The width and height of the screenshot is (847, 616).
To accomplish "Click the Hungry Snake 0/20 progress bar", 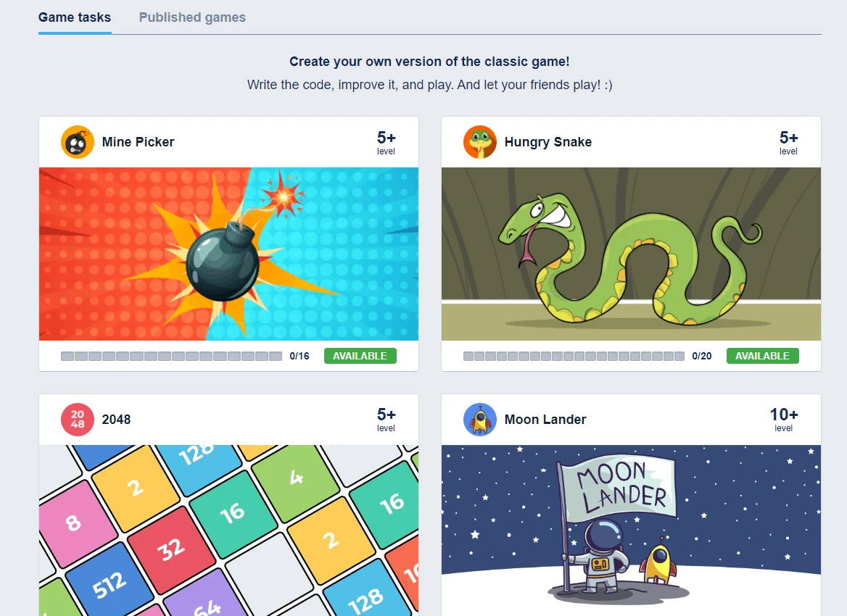I will [573, 356].
